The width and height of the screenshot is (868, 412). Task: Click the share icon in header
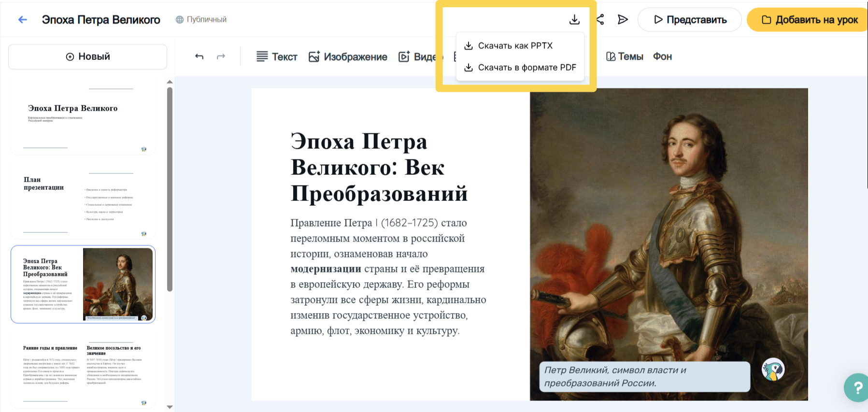tap(600, 20)
